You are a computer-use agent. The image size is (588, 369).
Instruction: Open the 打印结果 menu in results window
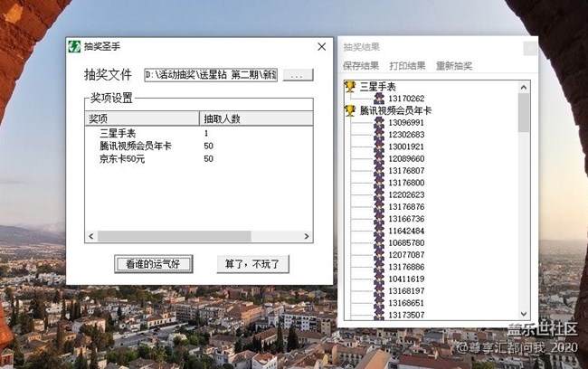pyautogui.click(x=407, y=66)
